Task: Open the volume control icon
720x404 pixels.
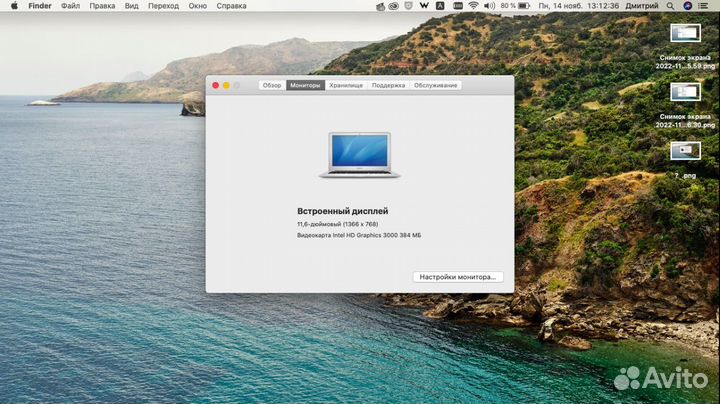Action: point(489,6)
